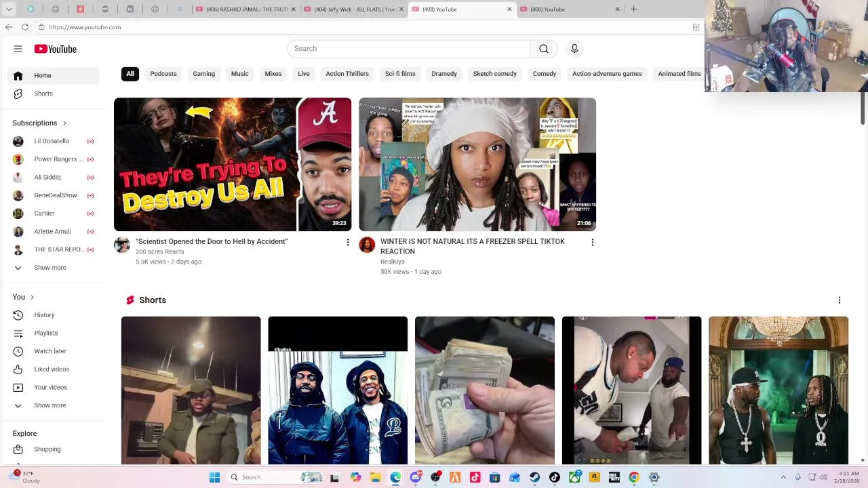Play 'They're Trying To Destroy Us All' thumbnail

(233, 165)
